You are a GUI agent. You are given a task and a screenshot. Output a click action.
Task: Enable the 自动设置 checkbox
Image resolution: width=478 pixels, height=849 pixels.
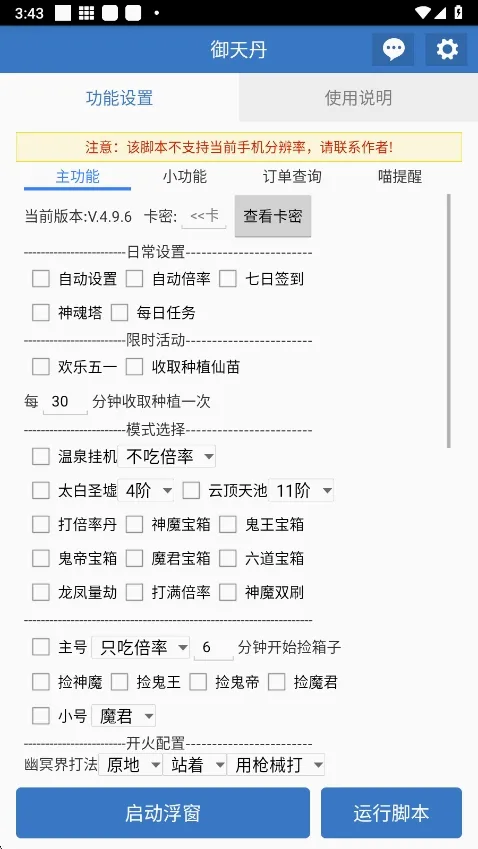[x=41, y=279]
